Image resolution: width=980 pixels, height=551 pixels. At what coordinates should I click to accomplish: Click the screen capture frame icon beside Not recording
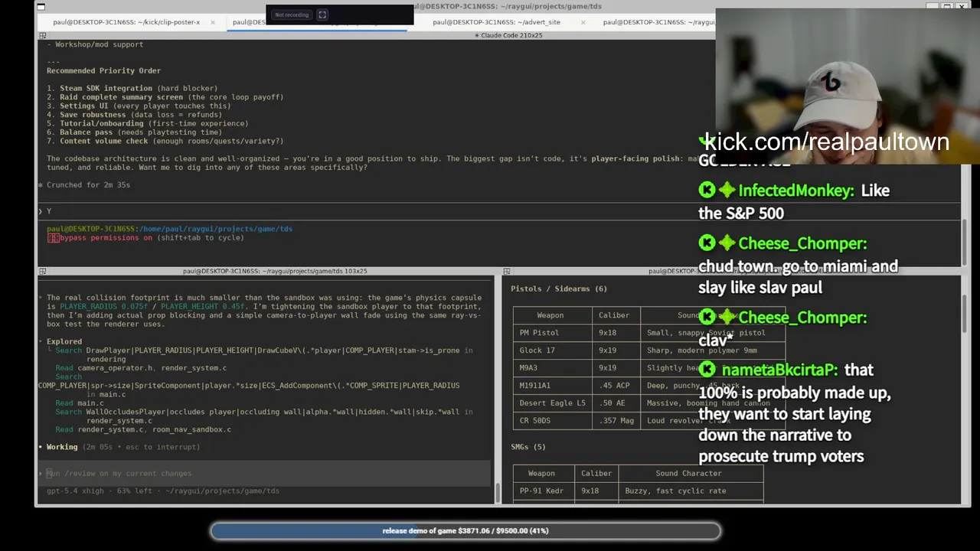[322, 15]
